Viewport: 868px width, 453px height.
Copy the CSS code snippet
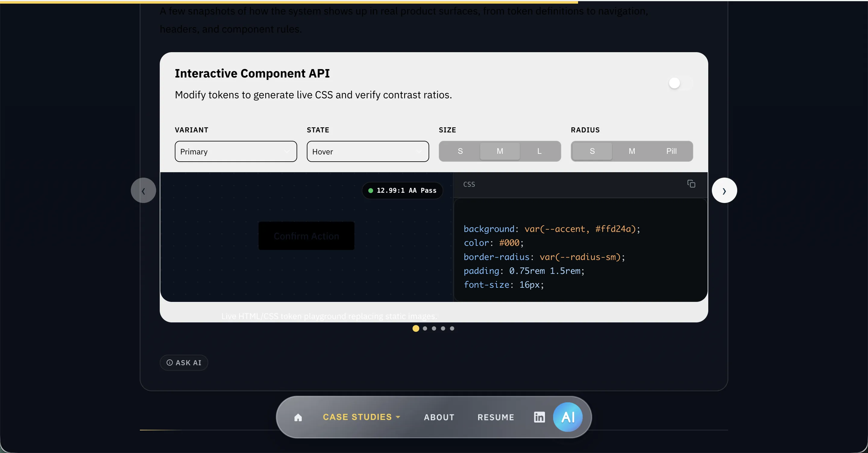[x=691, y=184]
